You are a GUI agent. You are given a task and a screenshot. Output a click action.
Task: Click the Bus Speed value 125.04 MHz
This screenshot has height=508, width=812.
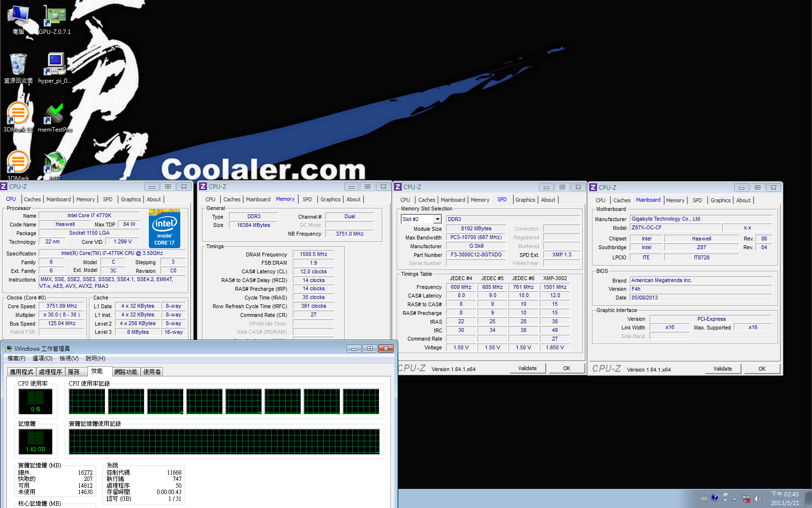[x=62, y=323]
